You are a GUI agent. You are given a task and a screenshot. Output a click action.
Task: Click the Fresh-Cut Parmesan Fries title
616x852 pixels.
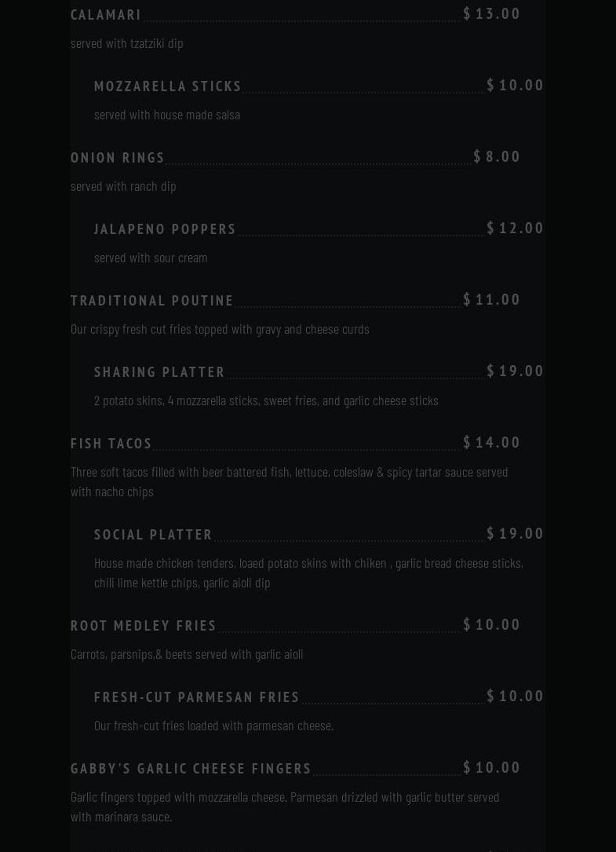coord(197,697)
